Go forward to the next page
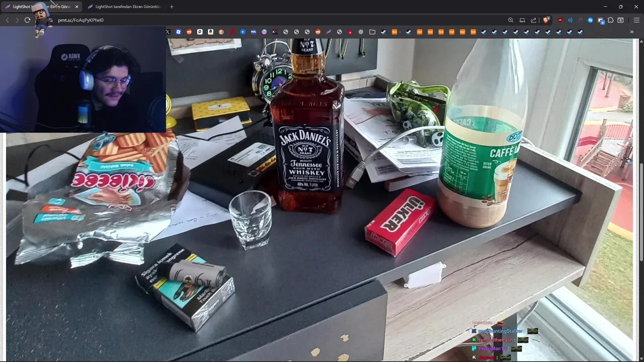Viewport: 644px width, 362px height. coord(17,20)
